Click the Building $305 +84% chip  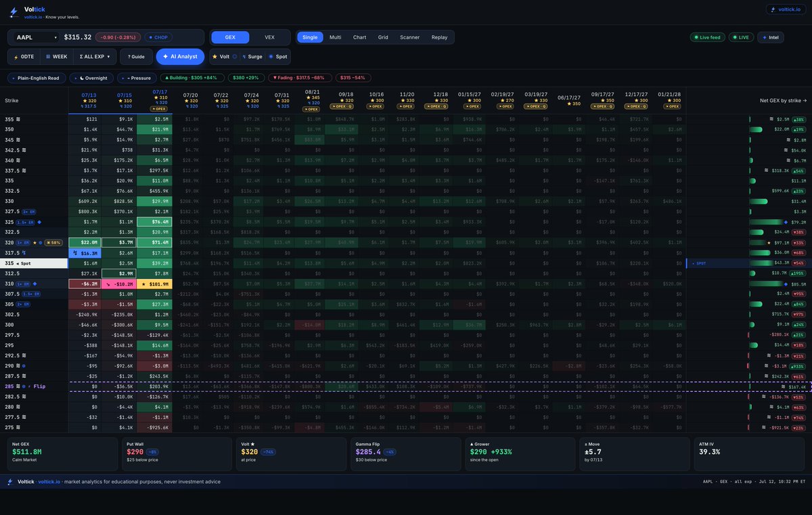191,78
